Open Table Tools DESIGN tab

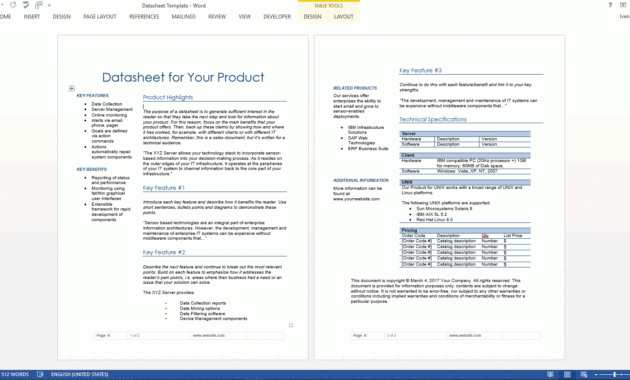tap(312, 16)
